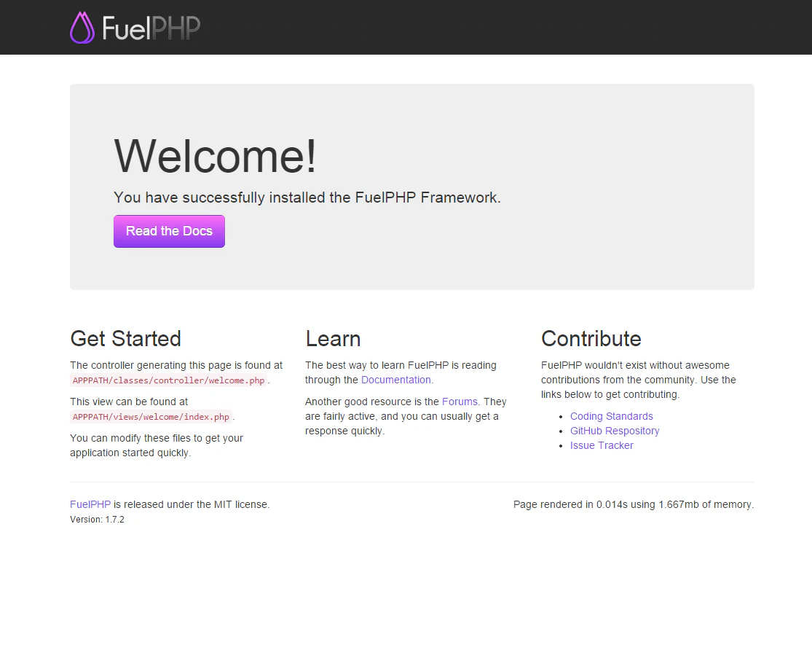This screenshot has height=669, width=812.
Task: Click the 'Page rendered in 0.014s' text
Action: click(570, 504)
